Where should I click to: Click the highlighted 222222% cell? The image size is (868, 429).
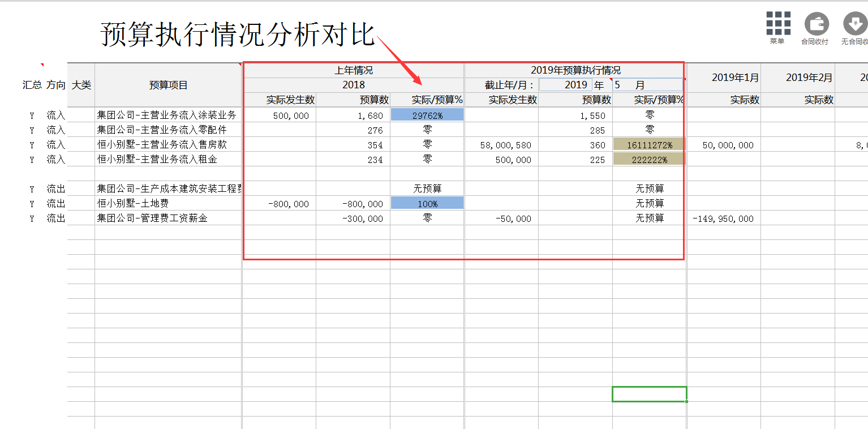click(x=648, y=159)
